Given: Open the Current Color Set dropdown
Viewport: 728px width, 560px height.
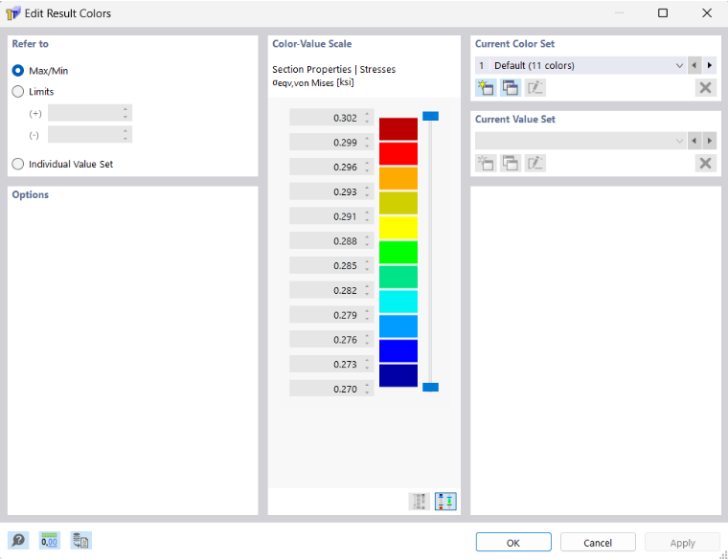Looking at the screenshot, I should (580, 65).
